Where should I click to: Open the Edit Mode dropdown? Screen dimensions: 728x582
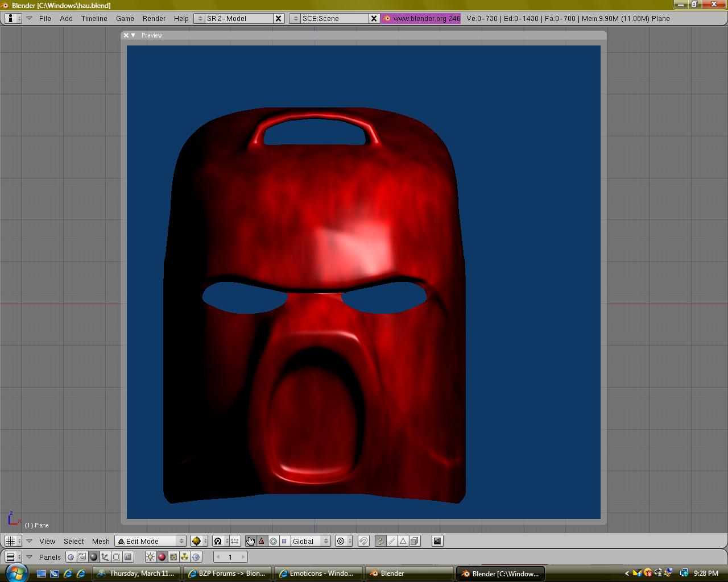pyautogui.click(x=151, y=541)
